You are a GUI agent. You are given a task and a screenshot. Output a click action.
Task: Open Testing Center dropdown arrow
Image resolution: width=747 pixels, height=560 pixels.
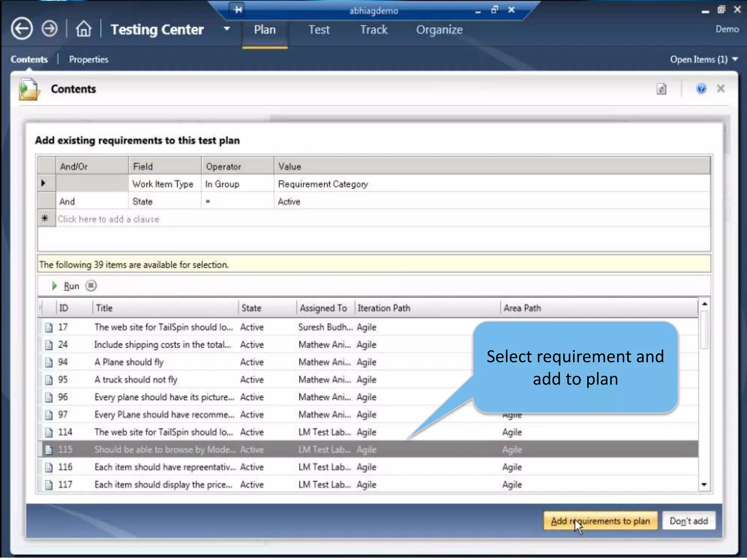(x=227, y=29)
